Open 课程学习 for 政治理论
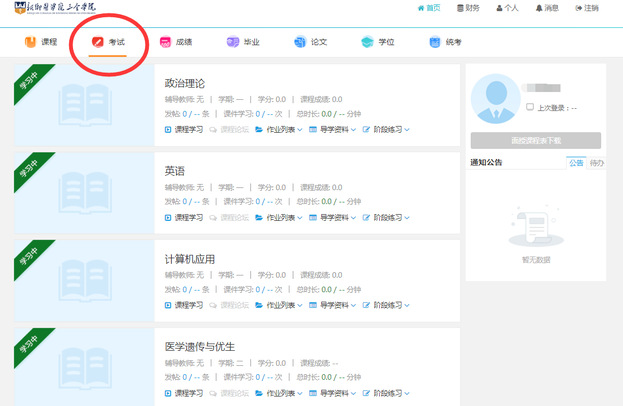 point(183,130)
